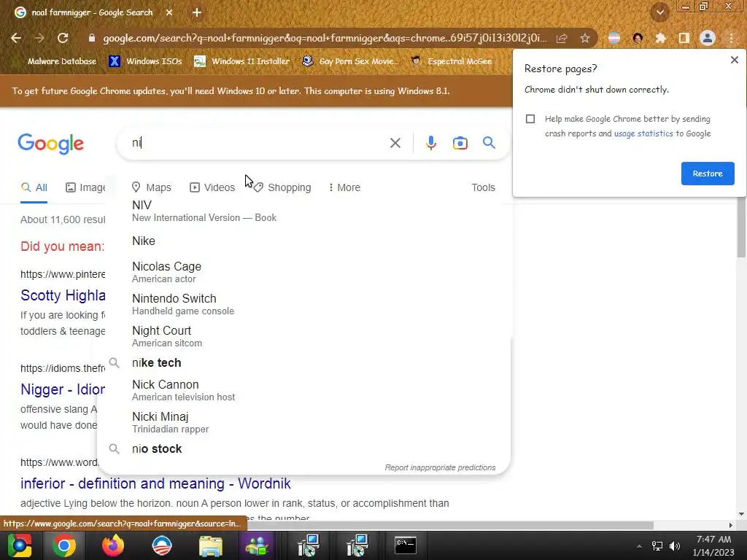Open search by image camera icon
The width and height of the screenshot is (747, 560).
460,143
